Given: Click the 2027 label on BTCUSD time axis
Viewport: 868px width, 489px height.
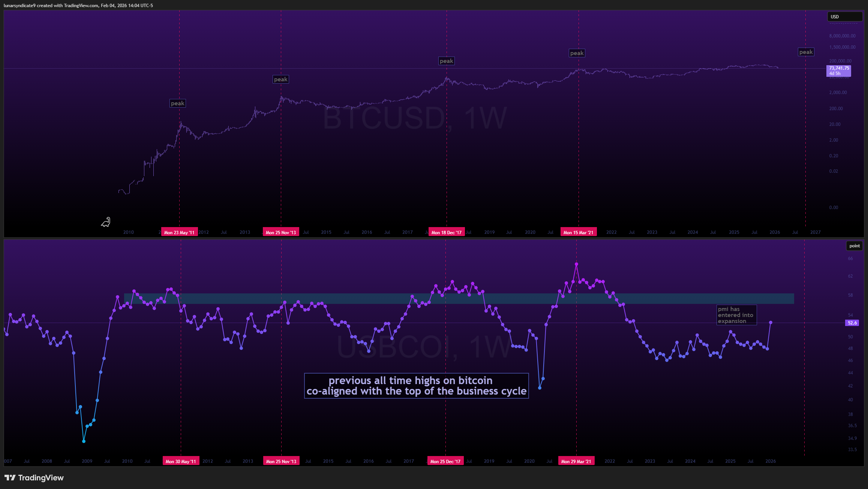Looking at the screenshot, I should click(x=815, y=232).
